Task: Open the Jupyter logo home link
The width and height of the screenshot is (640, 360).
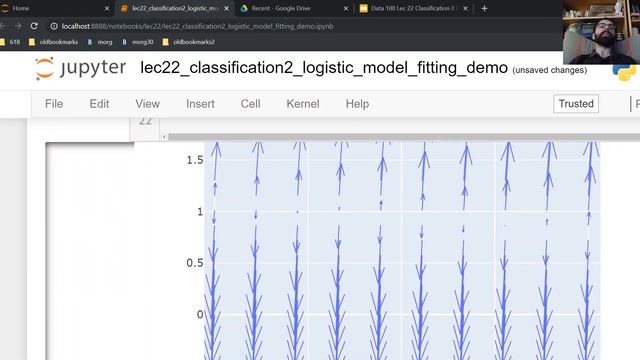Action: coord(80,68)
